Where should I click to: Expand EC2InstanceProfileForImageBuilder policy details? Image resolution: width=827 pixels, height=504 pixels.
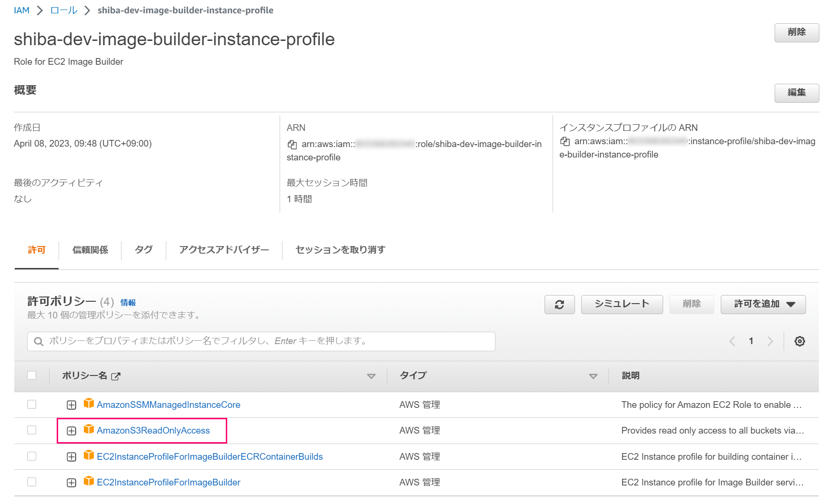tap(71, 483)
